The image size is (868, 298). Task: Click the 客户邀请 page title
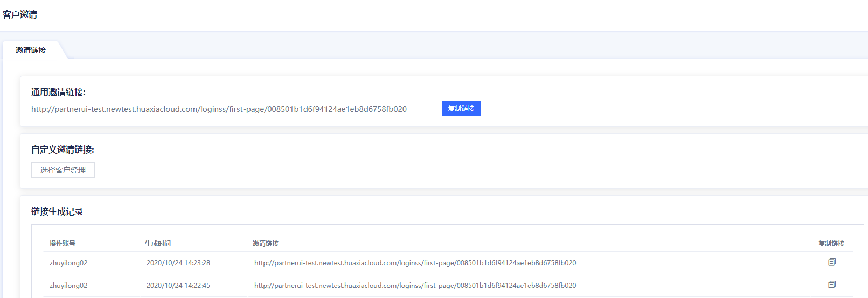(20, 15)
